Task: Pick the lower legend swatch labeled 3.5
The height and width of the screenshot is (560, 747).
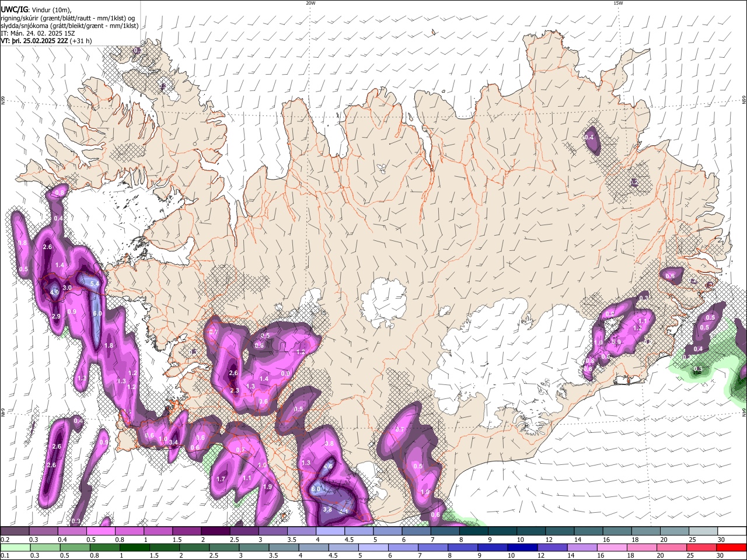Action: click(284, 547)
